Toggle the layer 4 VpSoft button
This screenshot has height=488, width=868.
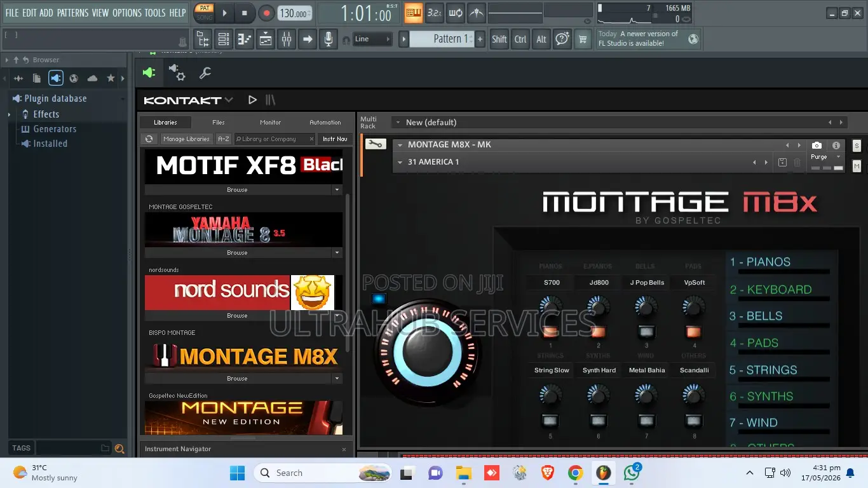point(693,332)
